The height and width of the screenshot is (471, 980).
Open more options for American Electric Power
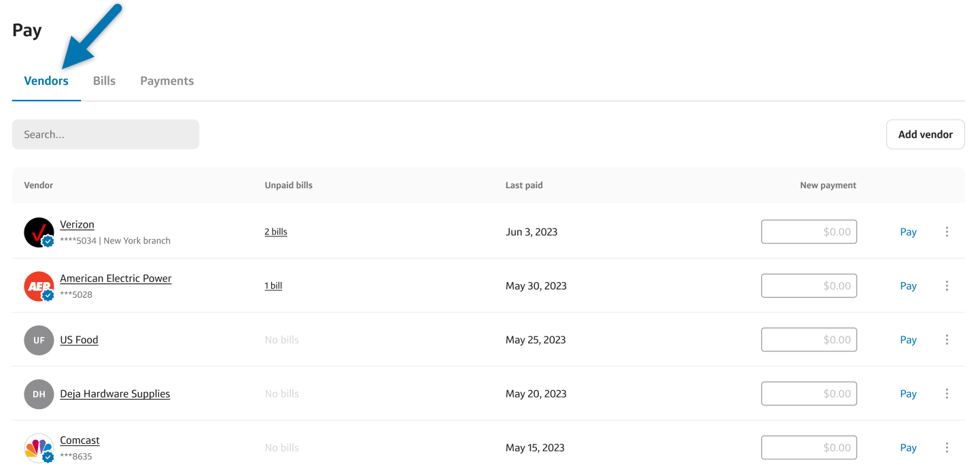coord(947,286)
